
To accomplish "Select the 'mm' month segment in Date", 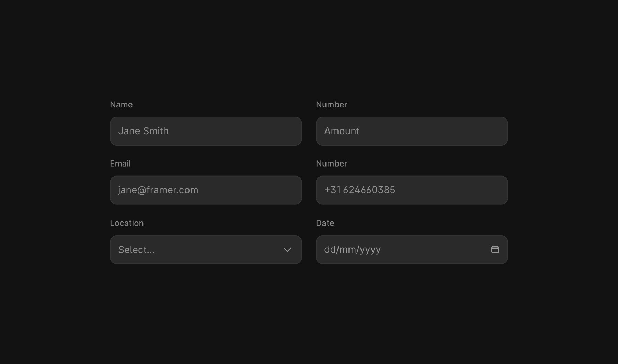I will pos(347,250).
